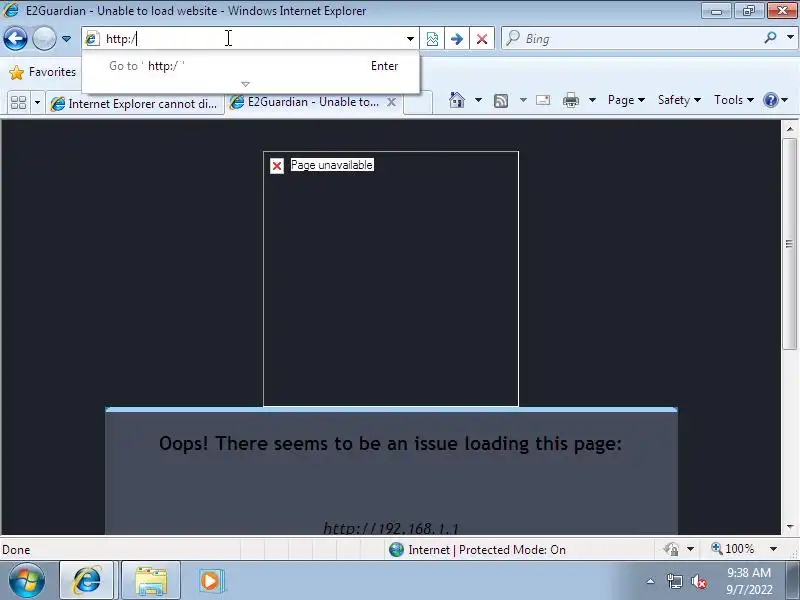This screenshot has height=600, width=800.
Task: Click the 'Done' status text
Action: (x=16, y=550)
